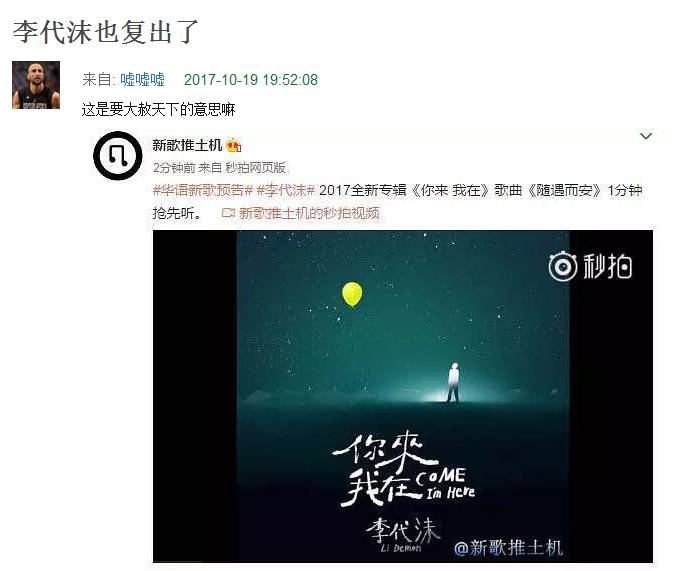Click the yellow balloon in the video
674x571 pixels.
click(352, 294)
